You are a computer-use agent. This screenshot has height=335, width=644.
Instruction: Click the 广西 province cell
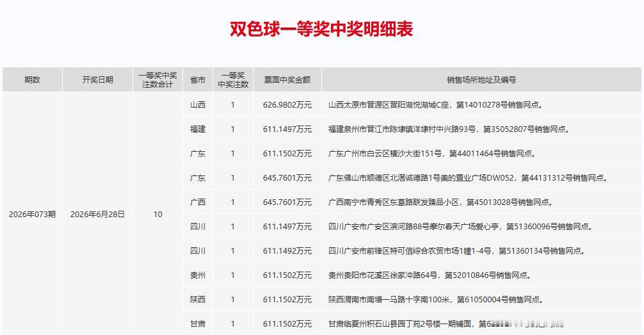point(198,202)
